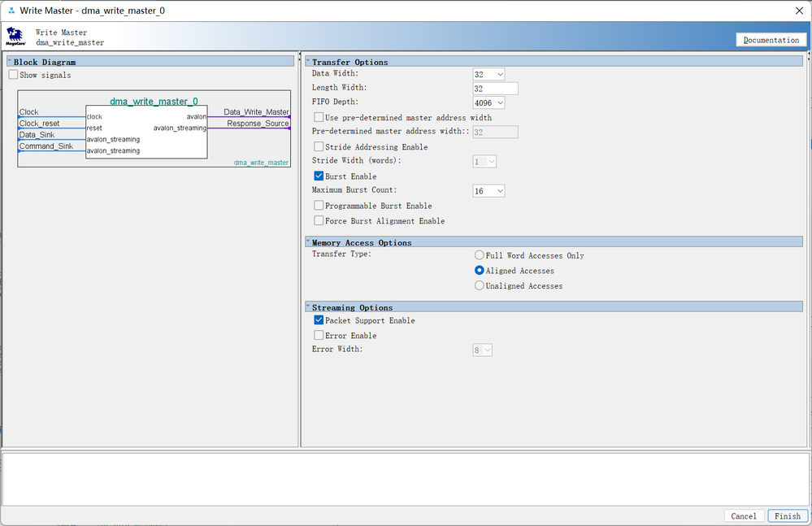Click the MegaCore logo icon

15,37
